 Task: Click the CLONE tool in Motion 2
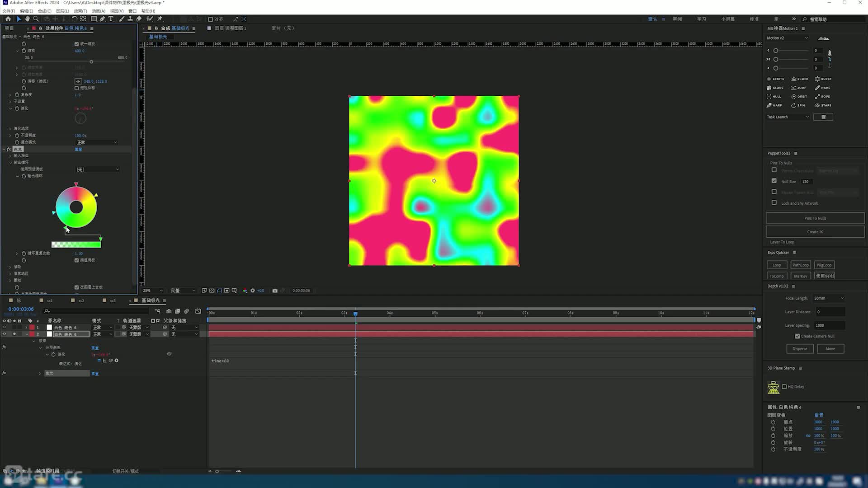coord(775,88)
